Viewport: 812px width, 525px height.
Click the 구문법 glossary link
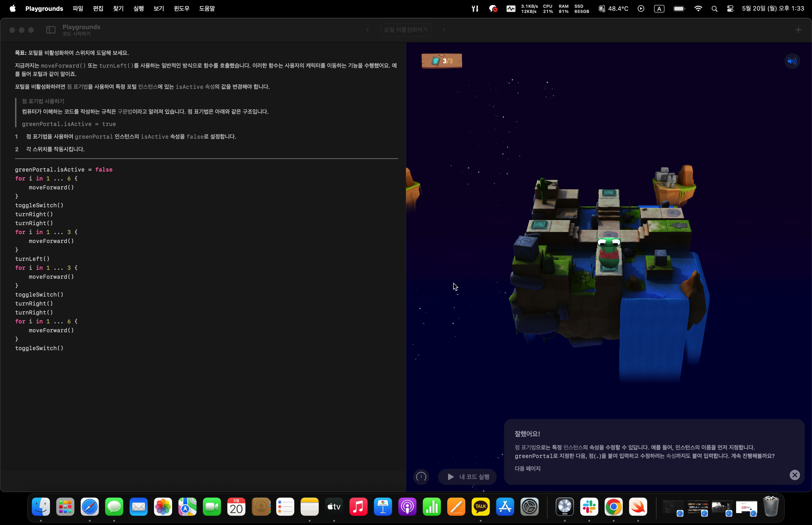[x=125, y=111]
